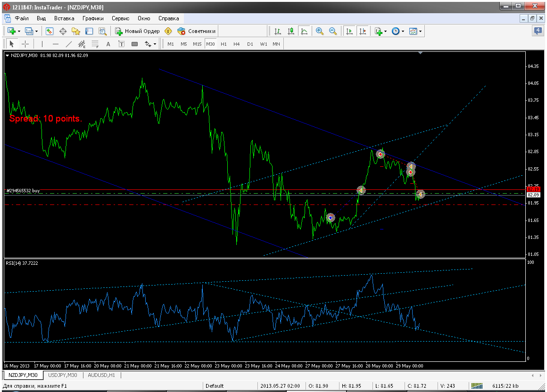Expand the profiles dropdown arrow
Screen dimensions: 547x392
[37, 32]
